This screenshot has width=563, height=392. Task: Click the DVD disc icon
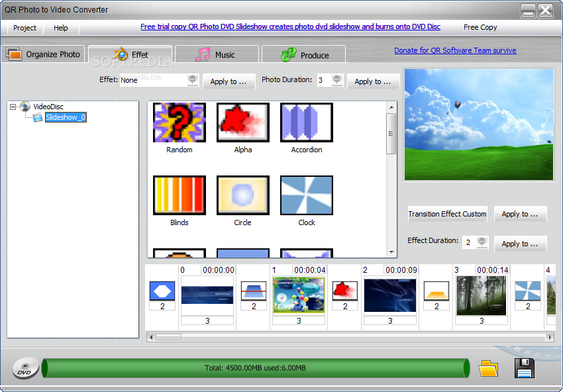point(25,368)
